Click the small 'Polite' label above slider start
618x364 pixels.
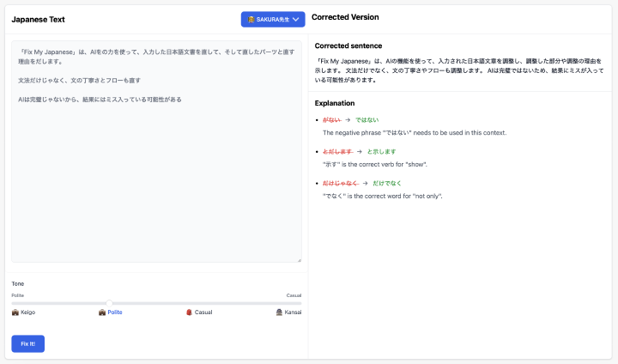tap(18, 295)
